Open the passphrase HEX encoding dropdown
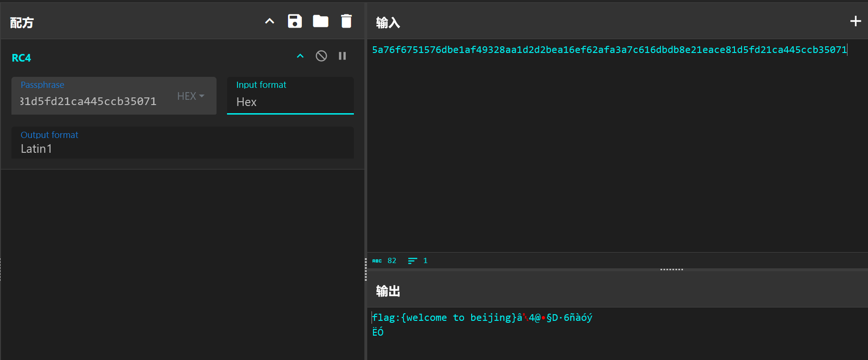Viewport: 868px width, 360px height. click(x=191, y=96)
